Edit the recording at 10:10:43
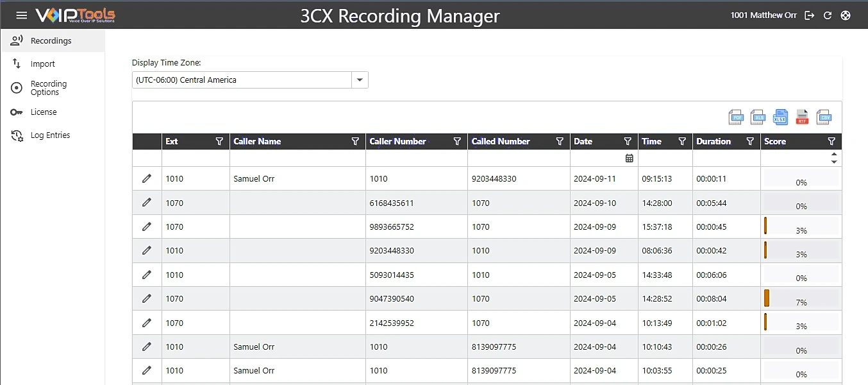The width and height of the screenshot is (868, 385). coord(147,346)
